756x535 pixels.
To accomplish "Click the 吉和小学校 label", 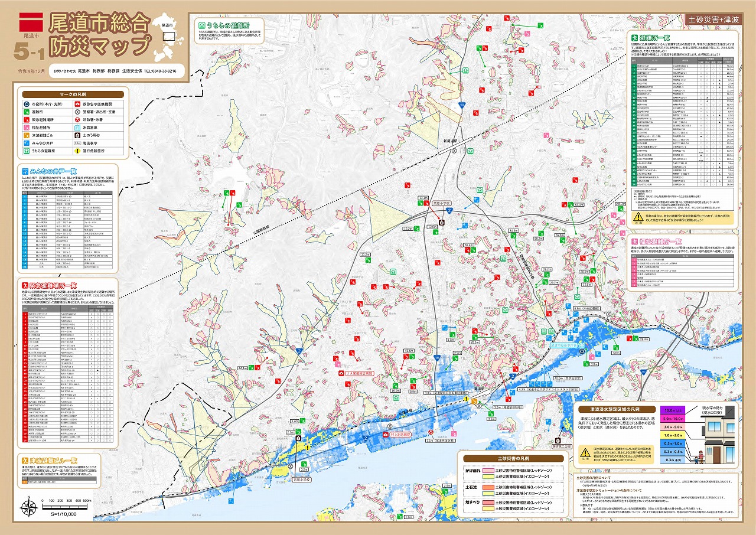I will 301,479.
